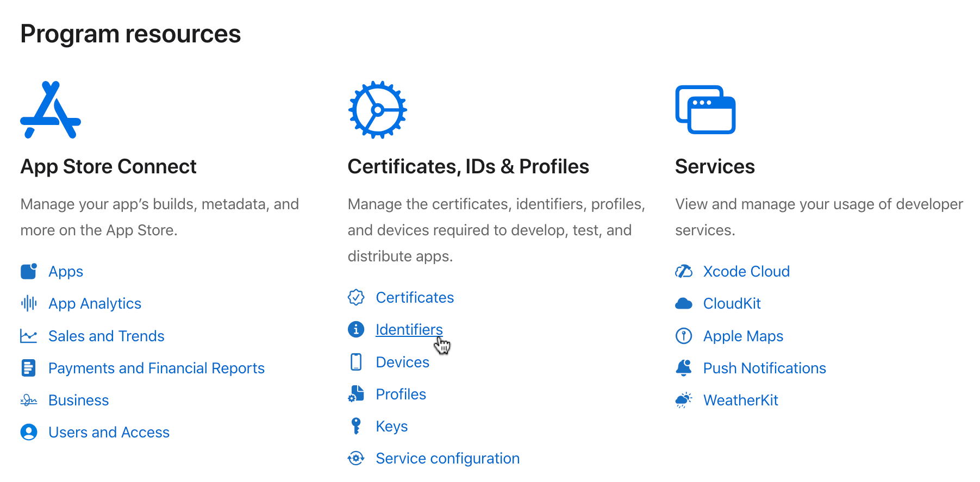Viewport: 980px width, 482px height.
Task: Click the large Services windows icon
Action: click(705, 109)
